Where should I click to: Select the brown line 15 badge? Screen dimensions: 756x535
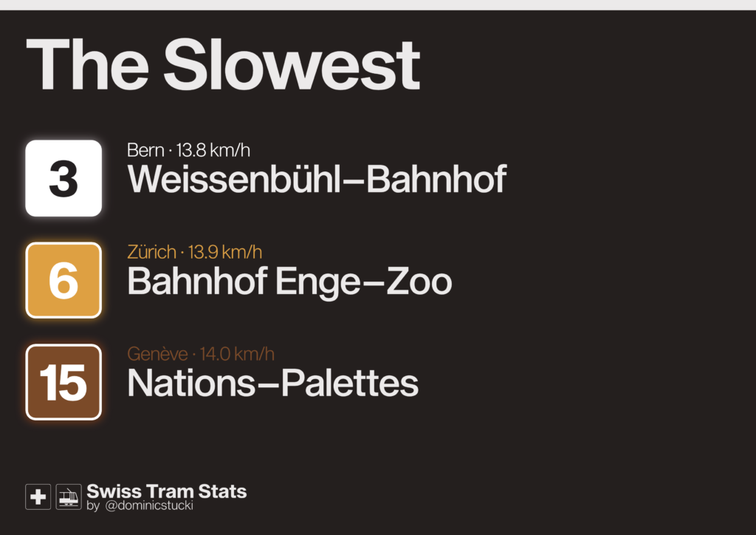[63, 382]
